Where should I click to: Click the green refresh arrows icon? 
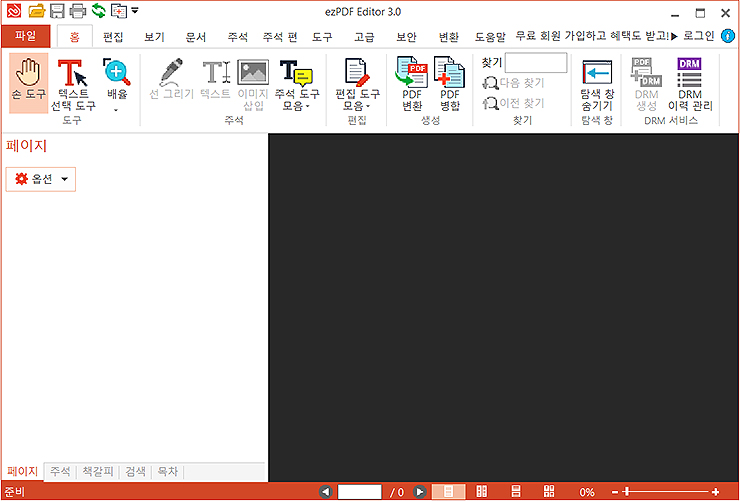(x=98, y=10)
